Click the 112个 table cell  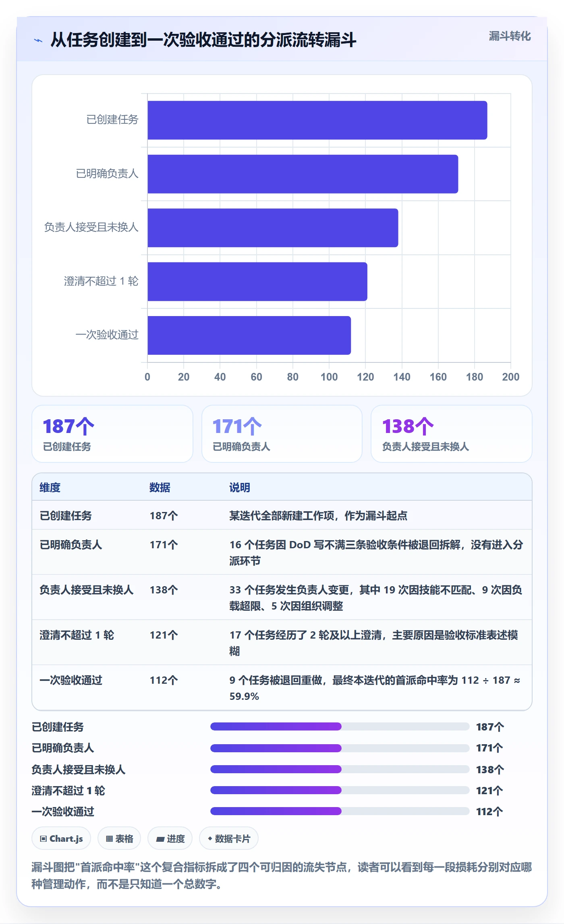click(164, 680)
